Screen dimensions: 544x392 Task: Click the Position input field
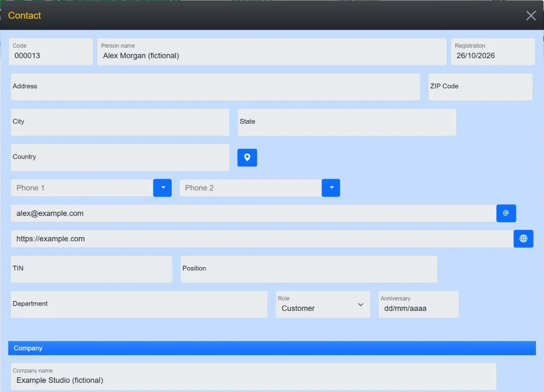pyautogui.click(x=308, y=269)
